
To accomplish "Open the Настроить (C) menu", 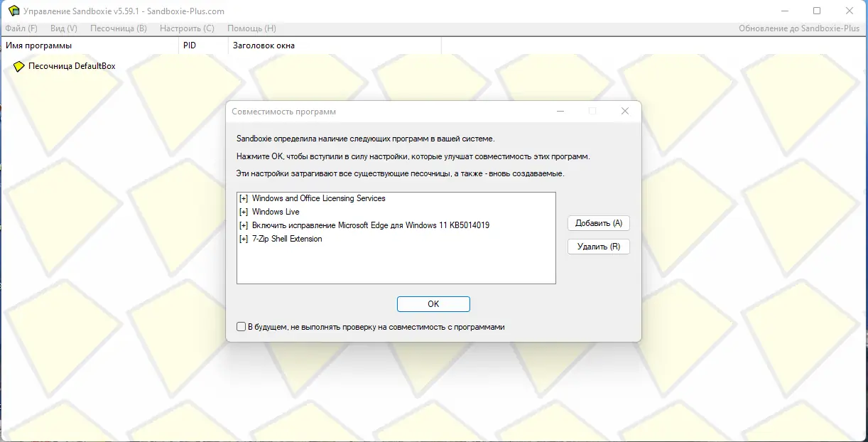I will tap(187, 28).
